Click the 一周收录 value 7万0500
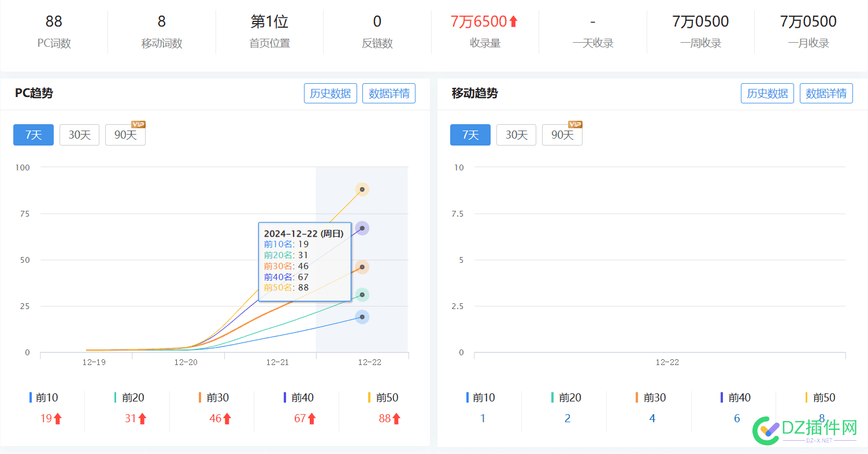The height and width of the screenshot is (454, 868). [700, 22]
